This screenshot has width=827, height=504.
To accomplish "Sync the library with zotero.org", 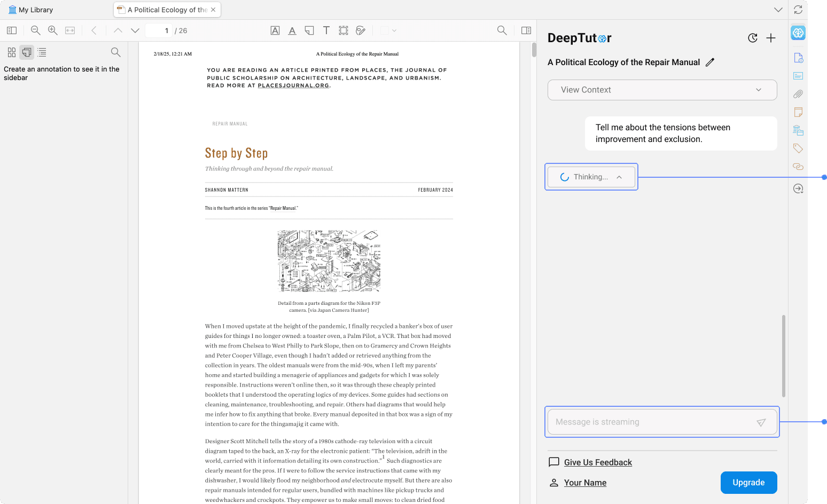I will [x=798, y=10].
